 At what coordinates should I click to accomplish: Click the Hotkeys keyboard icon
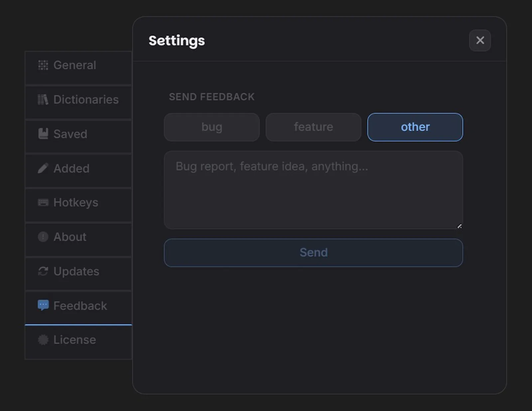(x=43, y=203)
